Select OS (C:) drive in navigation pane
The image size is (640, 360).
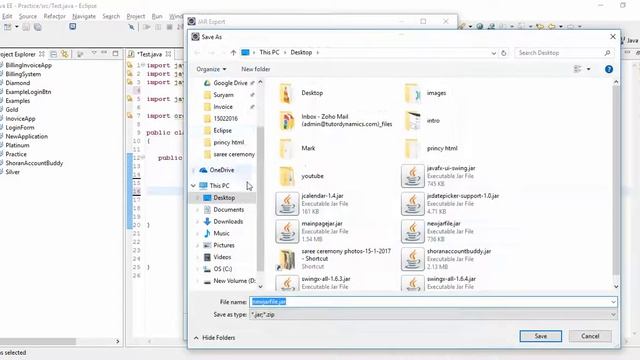click(223, 269)
